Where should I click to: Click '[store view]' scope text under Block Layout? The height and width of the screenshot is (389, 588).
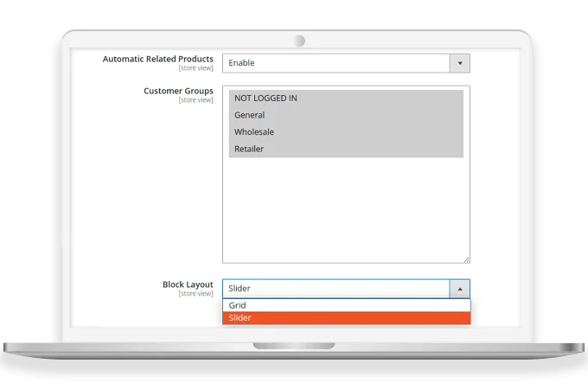pos(195,294)
